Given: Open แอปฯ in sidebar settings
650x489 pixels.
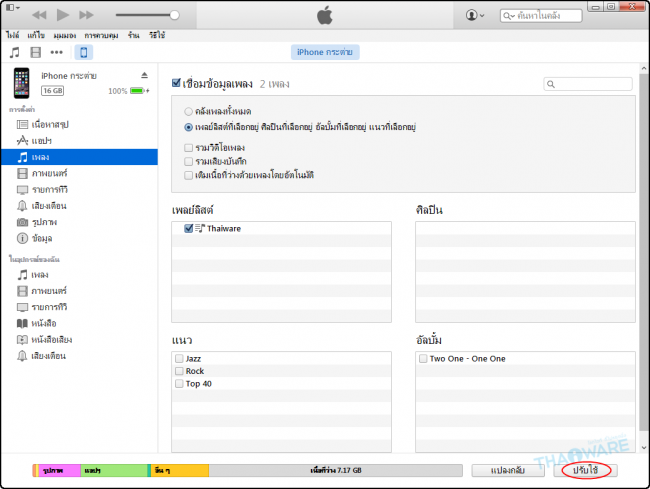Looking at the screenshot, I should pos(79,140).
